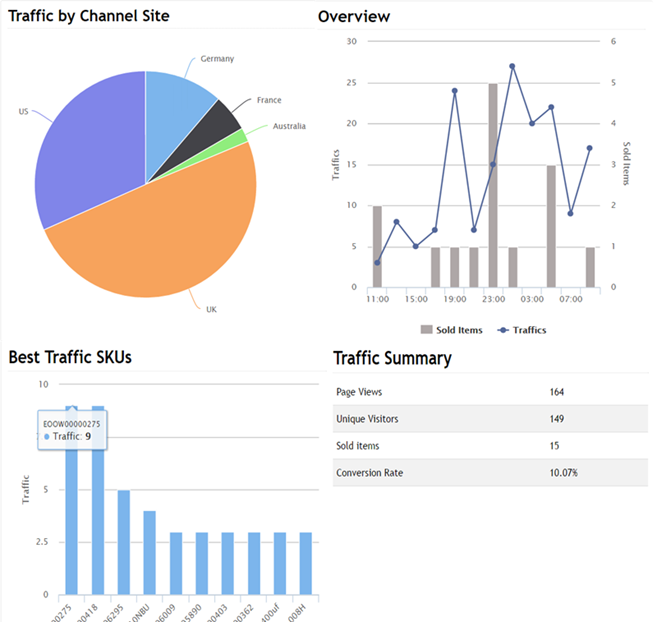Click the Sold Items right axis title
Viewport: 657px width, 622px height.
tap(626, 163)
